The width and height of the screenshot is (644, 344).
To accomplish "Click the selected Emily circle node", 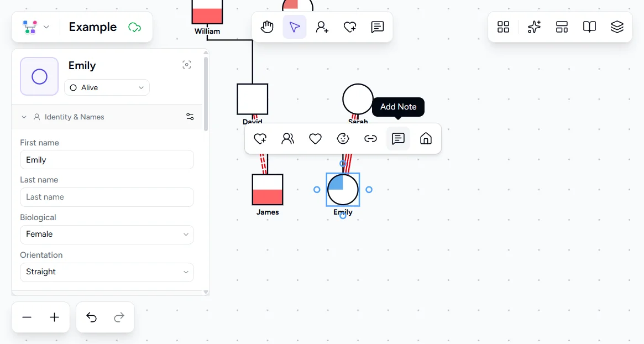I will coord(343,190).
